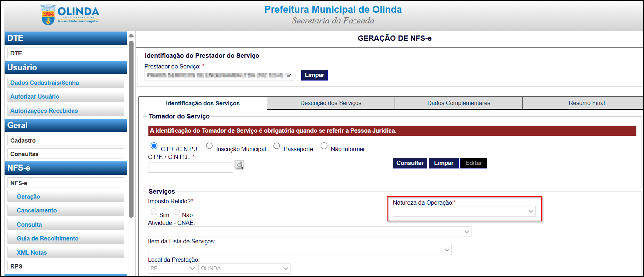The image size is (644, 277).
Task: Open the Item da Lista de Serviços dropdown
Action: [299, 250]
